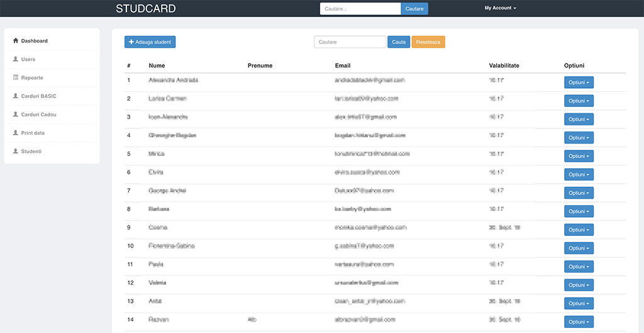This screenshot has height=333, width=644.
Task: Click the user icon beside Studenti
Action: 16,152
